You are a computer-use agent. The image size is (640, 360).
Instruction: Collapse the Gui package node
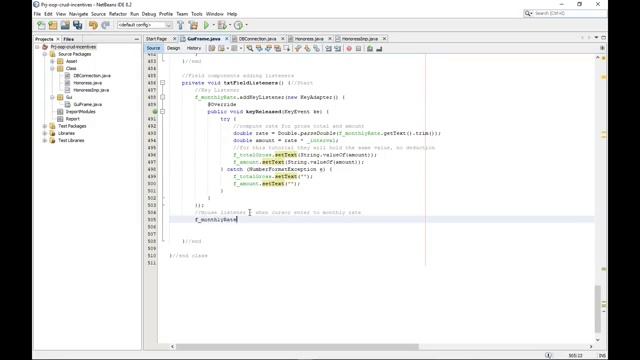pyautogui.click(x=52, y=97)
